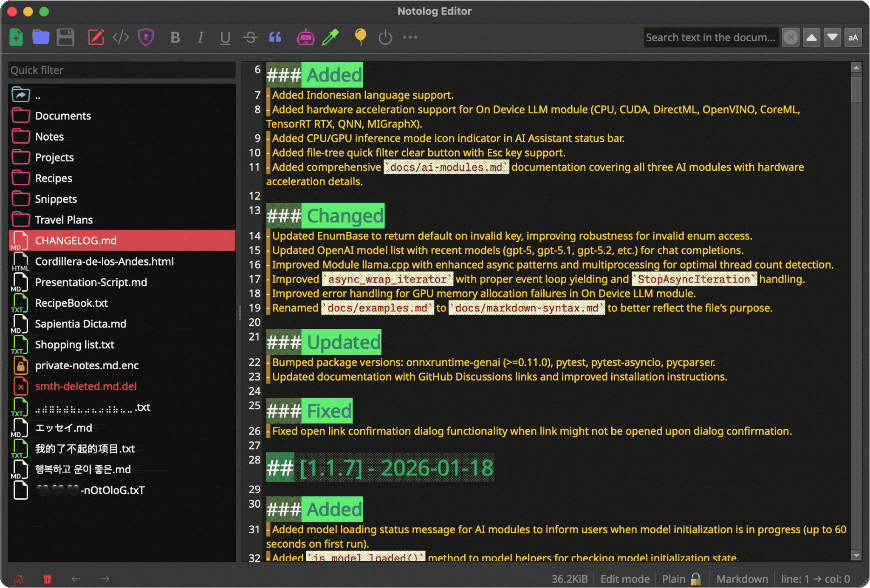
Task: Open source view with the code brackets icon
Action: (121, 37)
